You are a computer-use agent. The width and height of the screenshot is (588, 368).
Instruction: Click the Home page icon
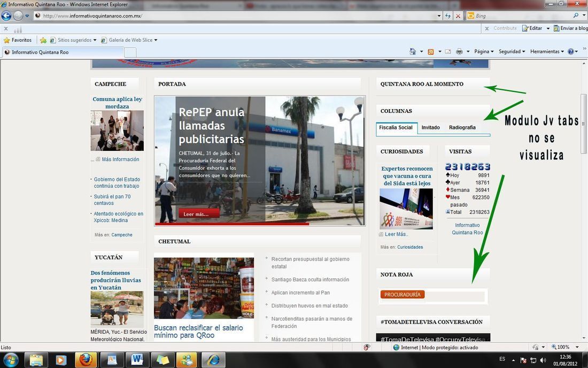(413, 51)
